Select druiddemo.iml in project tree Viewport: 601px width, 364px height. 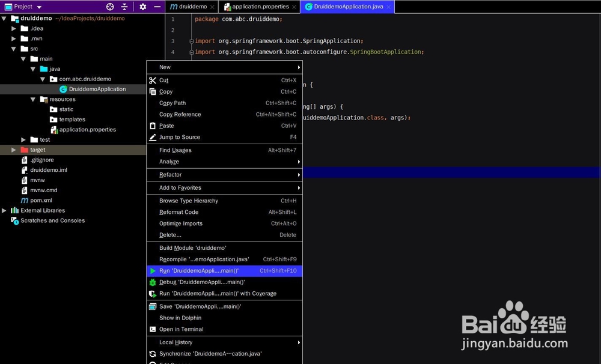[49, 170]
